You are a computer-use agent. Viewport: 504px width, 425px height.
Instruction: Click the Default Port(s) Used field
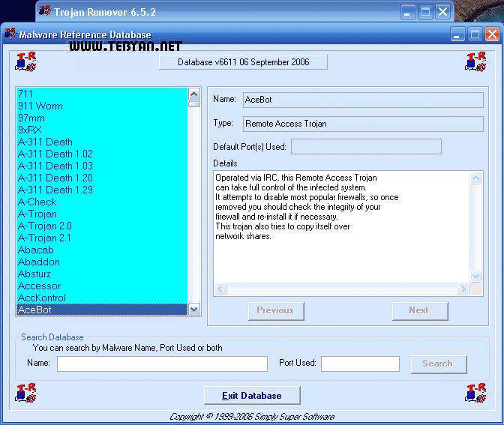(x=366, y=147)
